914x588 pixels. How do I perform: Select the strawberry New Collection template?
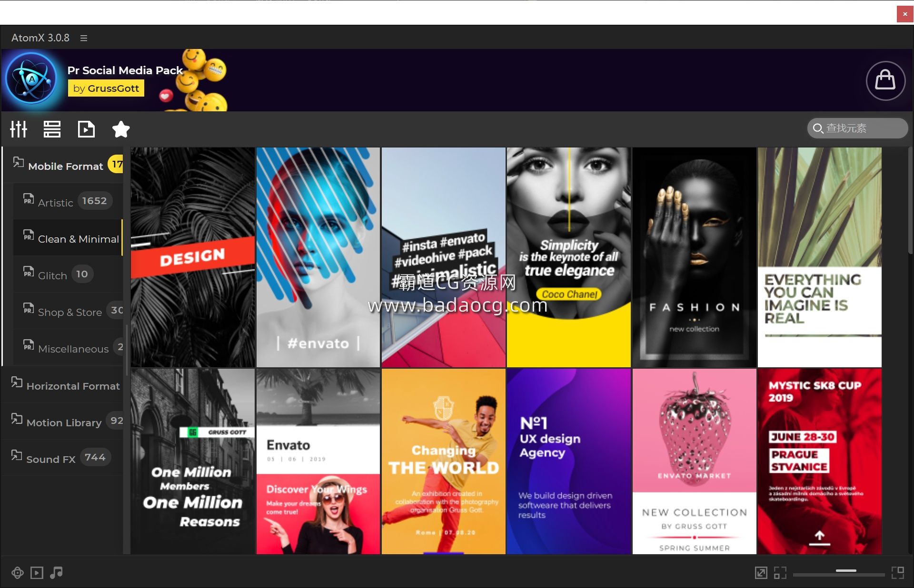point(695,461)
